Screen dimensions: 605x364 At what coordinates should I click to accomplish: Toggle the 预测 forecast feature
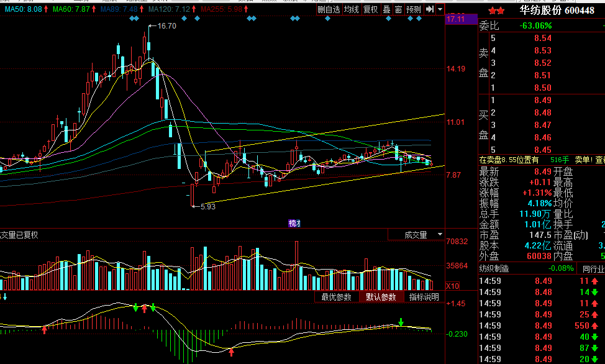tap(414, 9)
